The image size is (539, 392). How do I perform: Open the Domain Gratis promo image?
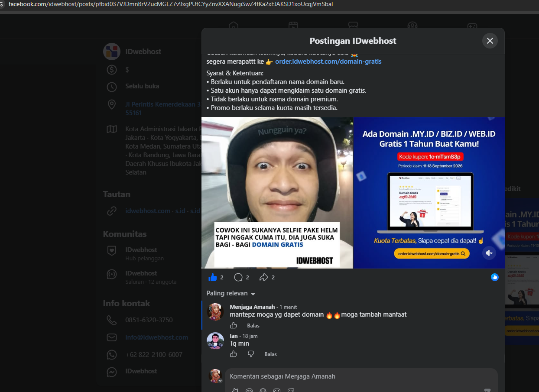[429, 192]
